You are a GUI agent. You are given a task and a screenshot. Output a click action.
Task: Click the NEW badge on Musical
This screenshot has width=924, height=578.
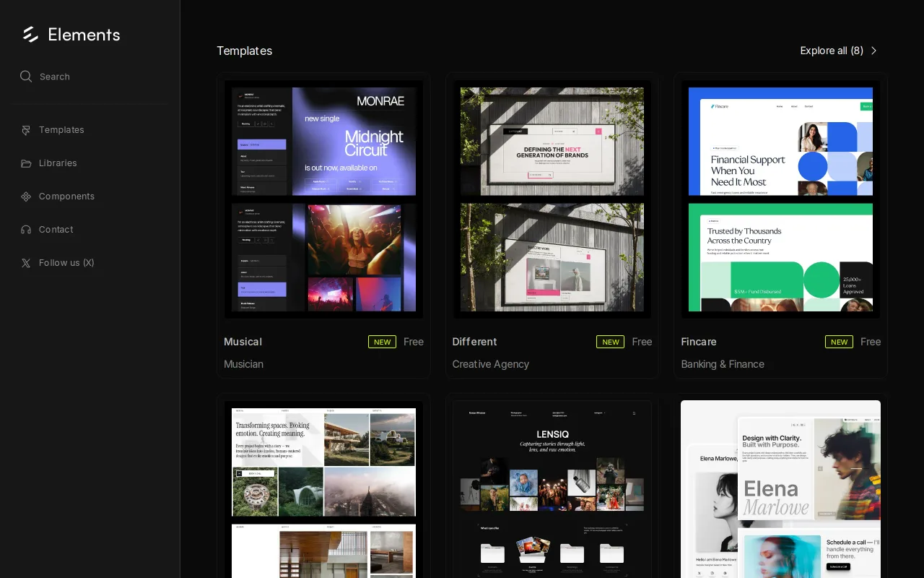(x=382, y=342)
